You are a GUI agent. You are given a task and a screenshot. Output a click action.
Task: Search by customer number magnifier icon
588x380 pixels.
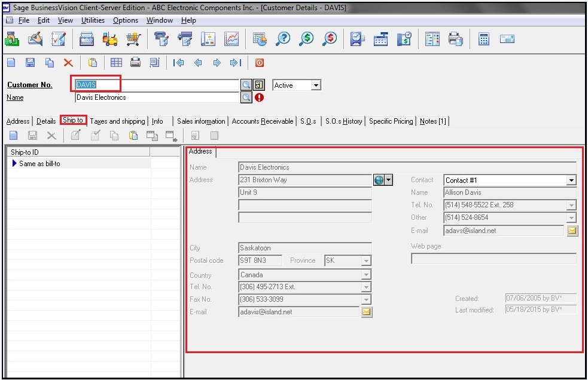[x=246, y=85]
